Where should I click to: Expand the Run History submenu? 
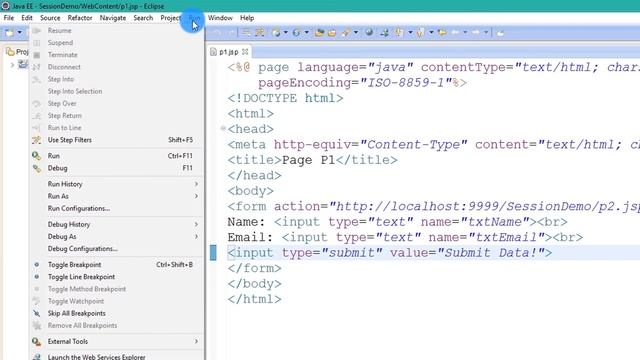(x=117, y=184)
